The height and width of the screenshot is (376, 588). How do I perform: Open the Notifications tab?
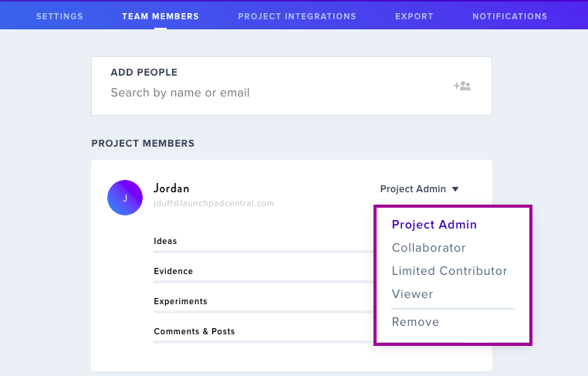[x=510, y=16]
